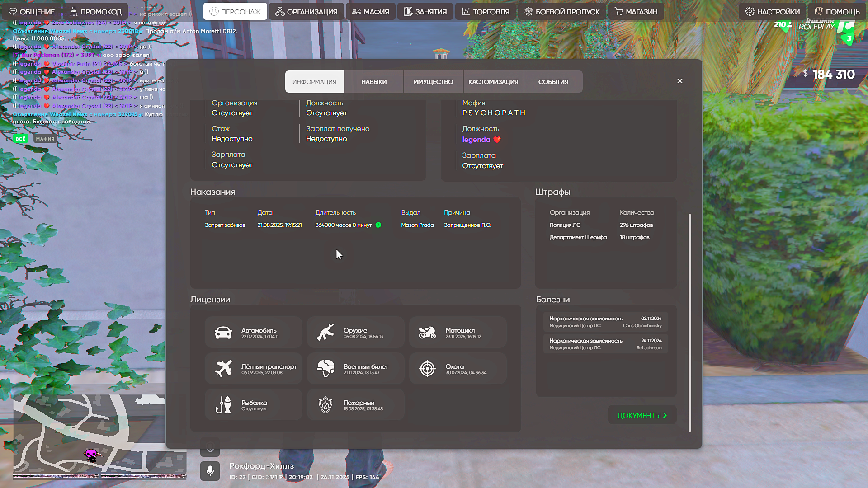Toggle the microphone button
The width and height of the screenshot is (868, 488).
(210, 471)
